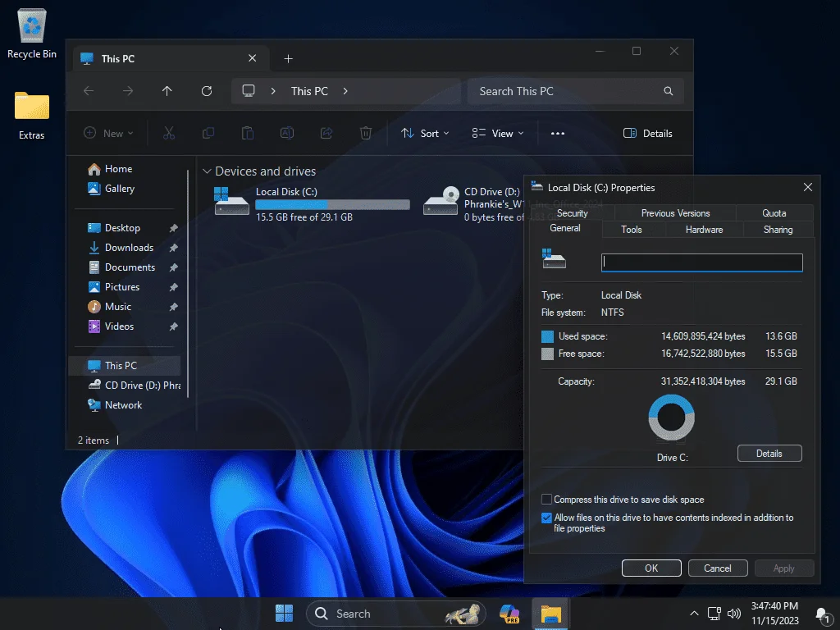Refresh the This PC view
The image size is (840, 630).
207,91
